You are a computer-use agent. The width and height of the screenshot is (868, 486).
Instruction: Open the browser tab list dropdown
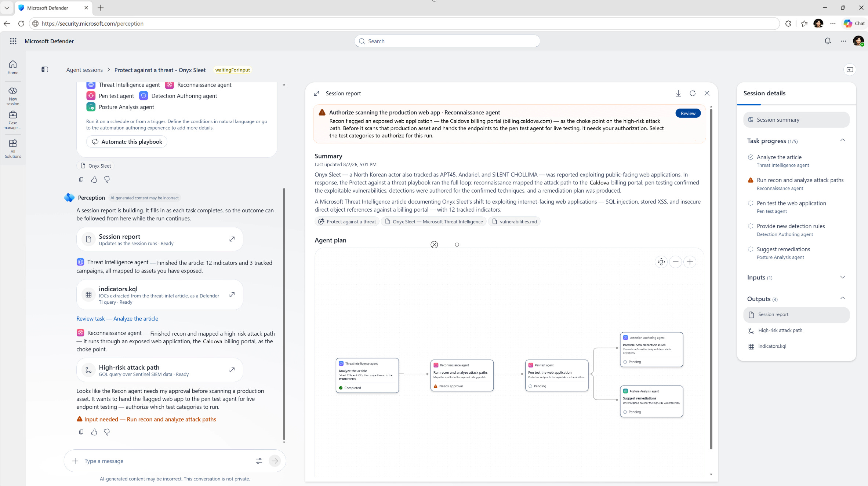7,8
